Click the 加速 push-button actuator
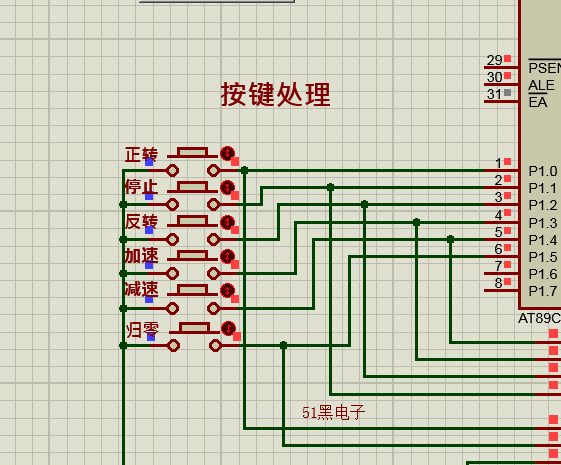The image size is (561, 465). [x=192, y=256]
